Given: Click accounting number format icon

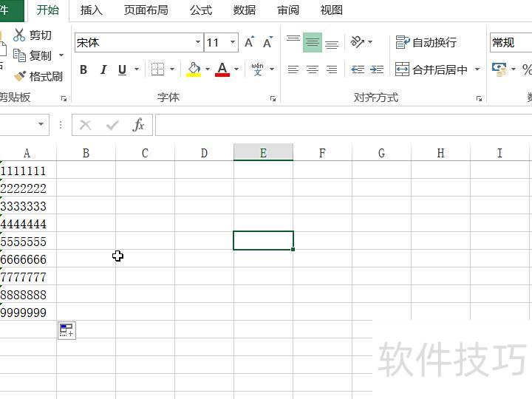Looking at the screenshot, I should pyautogui.click(x=499, y=69).
